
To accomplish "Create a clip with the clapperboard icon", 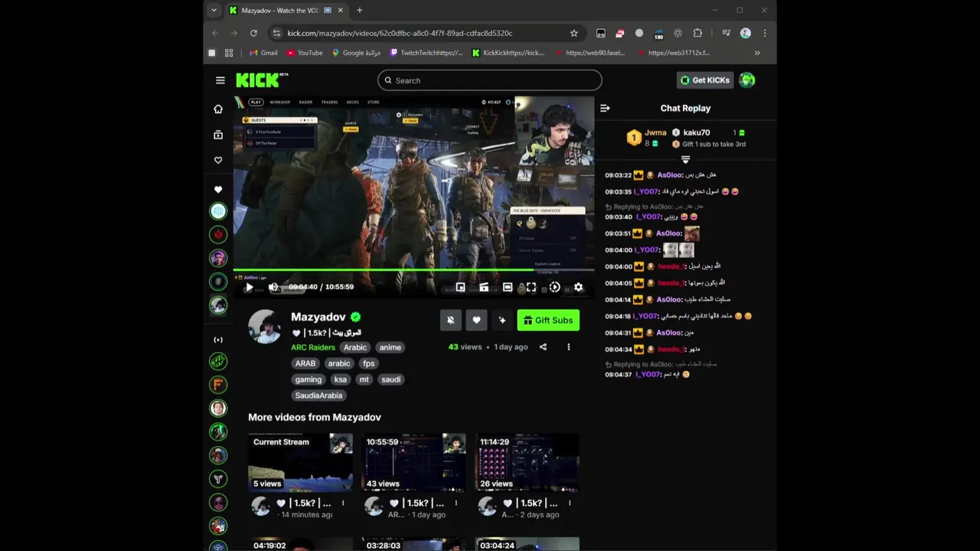I will click(x=484, y=287).
